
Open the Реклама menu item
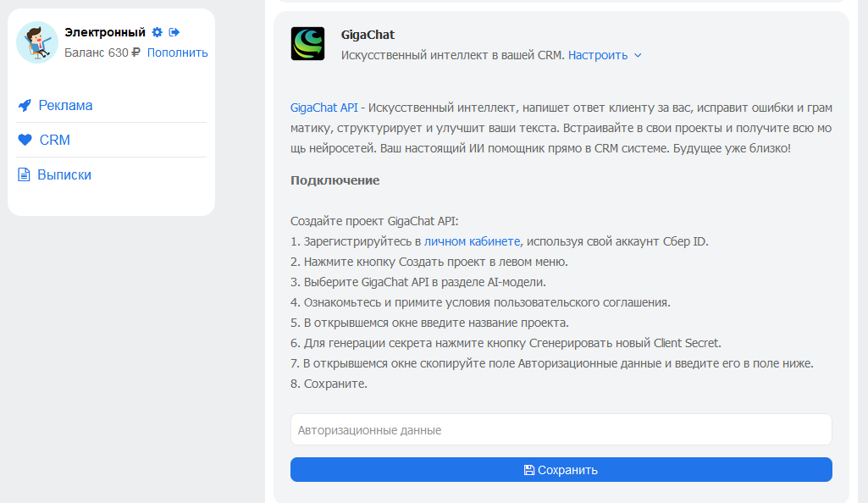pyautogui.click(x=65, y=105)
